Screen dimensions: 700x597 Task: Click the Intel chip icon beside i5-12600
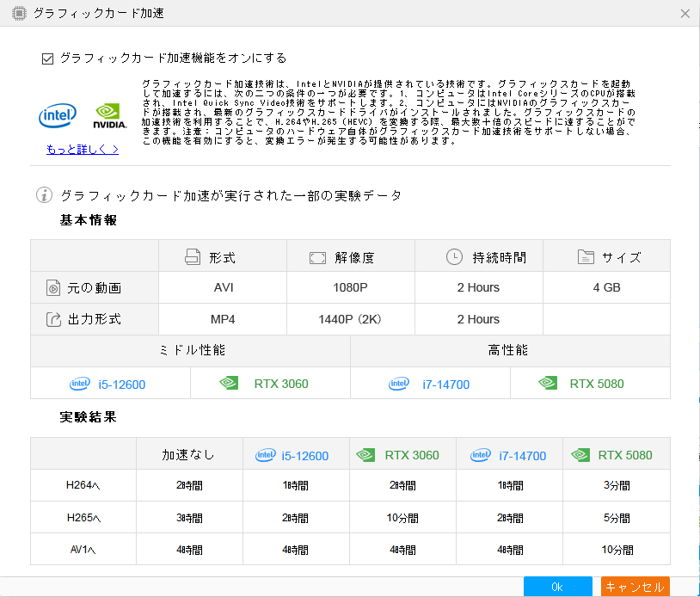tap(78, 383)
